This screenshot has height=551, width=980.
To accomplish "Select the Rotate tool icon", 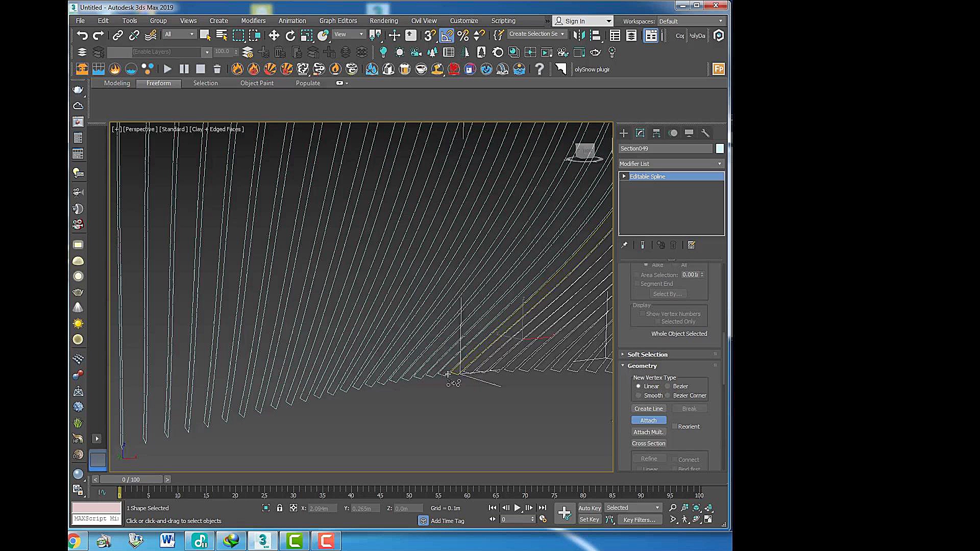I will [x=290, y=35].
